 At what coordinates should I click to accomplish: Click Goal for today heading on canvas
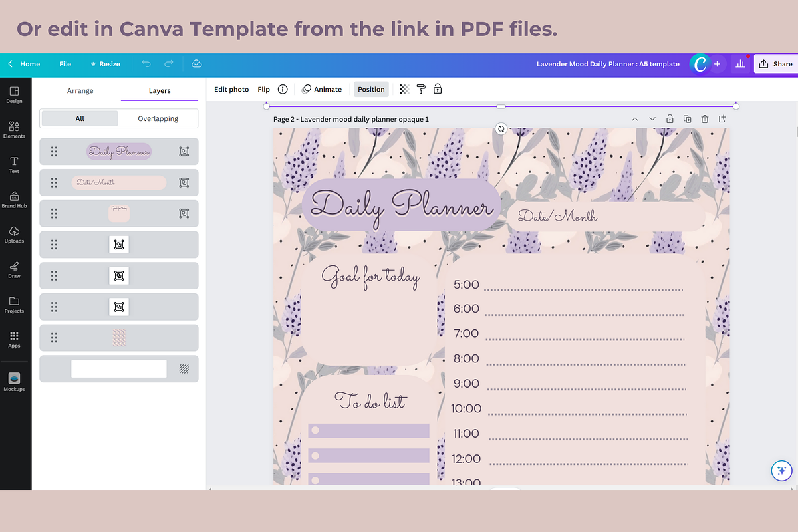pos(371,276)
